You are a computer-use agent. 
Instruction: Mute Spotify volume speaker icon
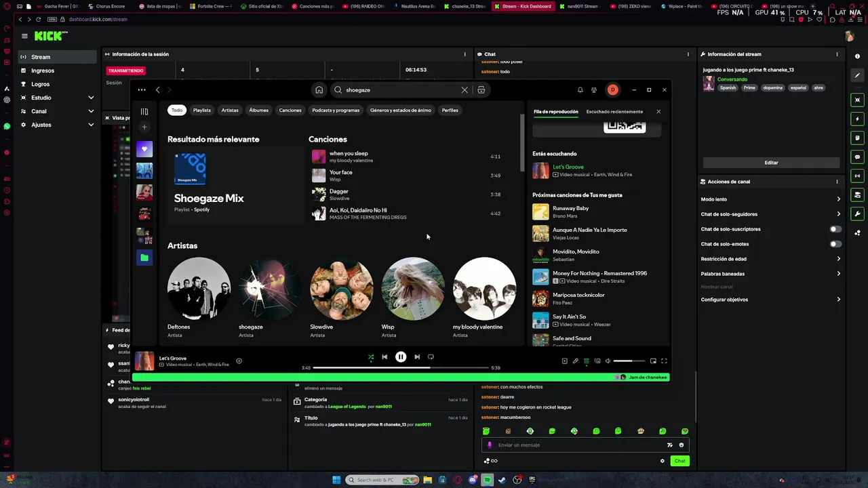pyautogui.click(x=608, y=361)
